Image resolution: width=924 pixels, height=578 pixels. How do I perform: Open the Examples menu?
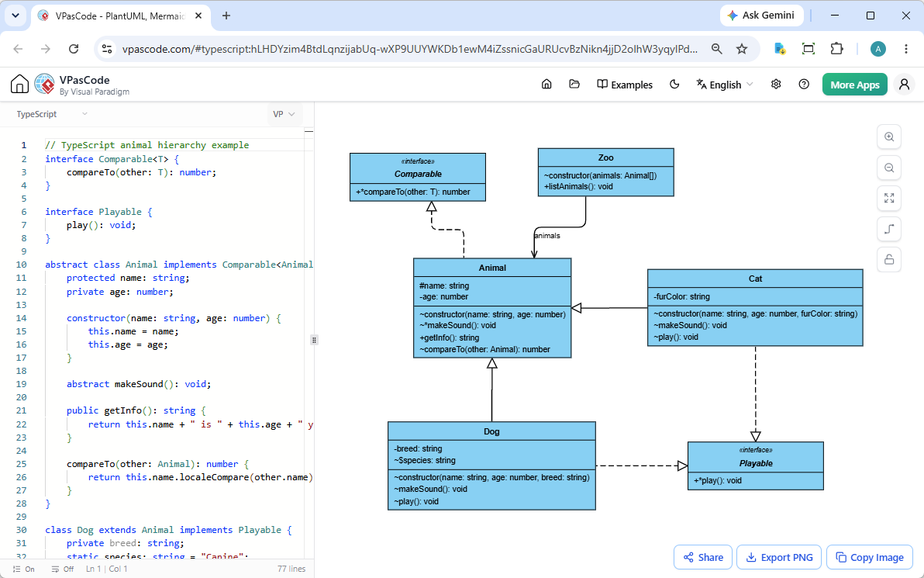[x=625, y=85]
